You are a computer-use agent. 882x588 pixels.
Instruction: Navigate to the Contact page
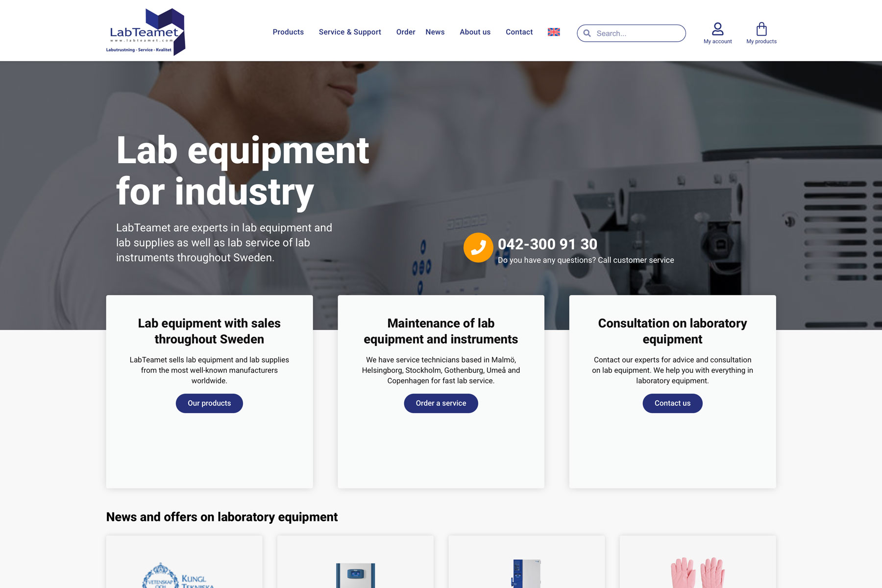pos(519,32)
